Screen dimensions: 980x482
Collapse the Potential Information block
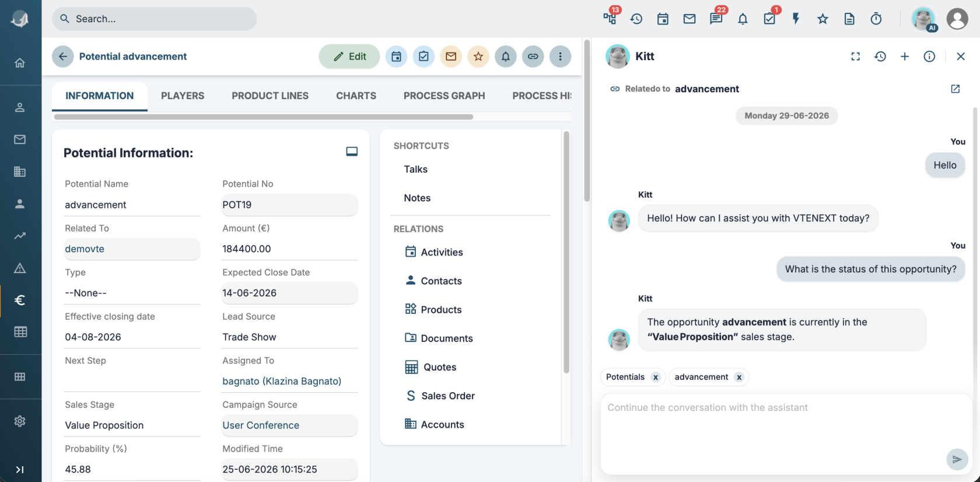point(352,152)
